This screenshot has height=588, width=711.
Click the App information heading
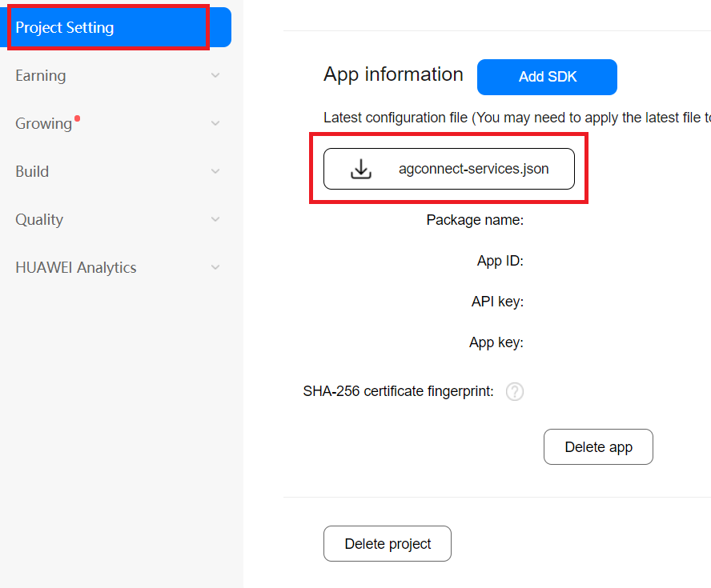393,74
